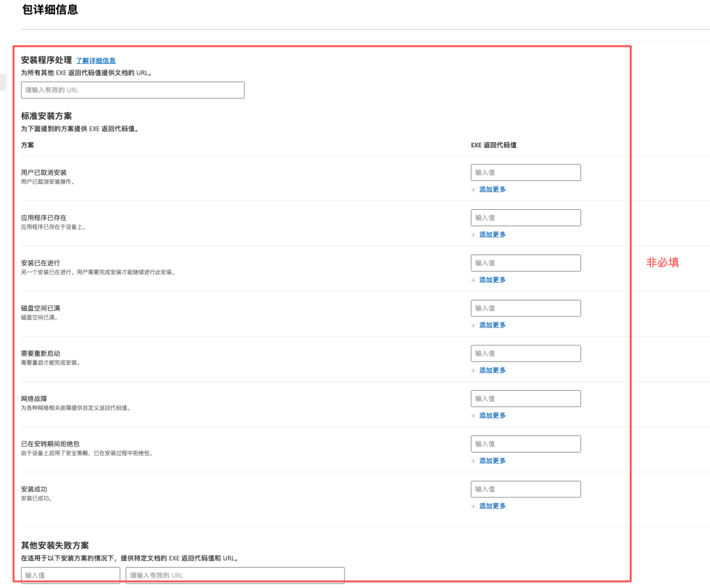Click the plus icon for 安装成功
The image size is (710, 588).
pyautogui.click(x=473, y=507)
